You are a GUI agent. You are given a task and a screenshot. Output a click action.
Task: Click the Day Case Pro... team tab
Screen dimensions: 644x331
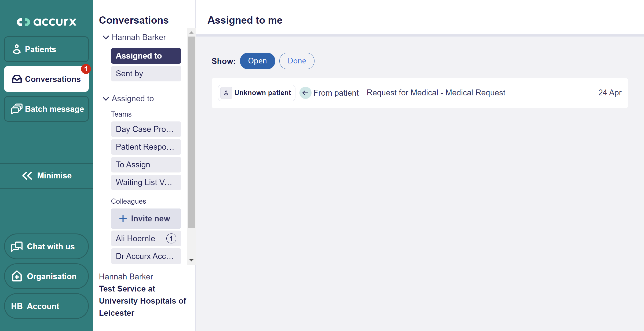(145, 129)
